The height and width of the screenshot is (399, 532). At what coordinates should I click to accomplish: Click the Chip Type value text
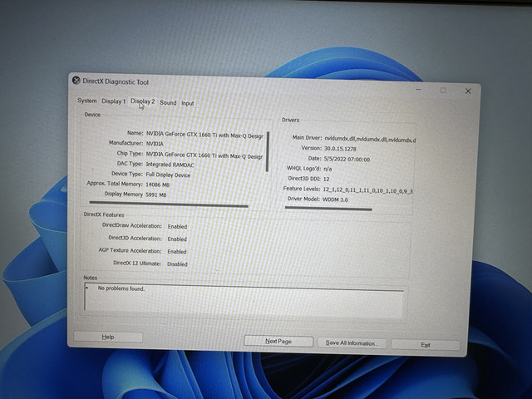pyautogui.click(x=204, y=155)
